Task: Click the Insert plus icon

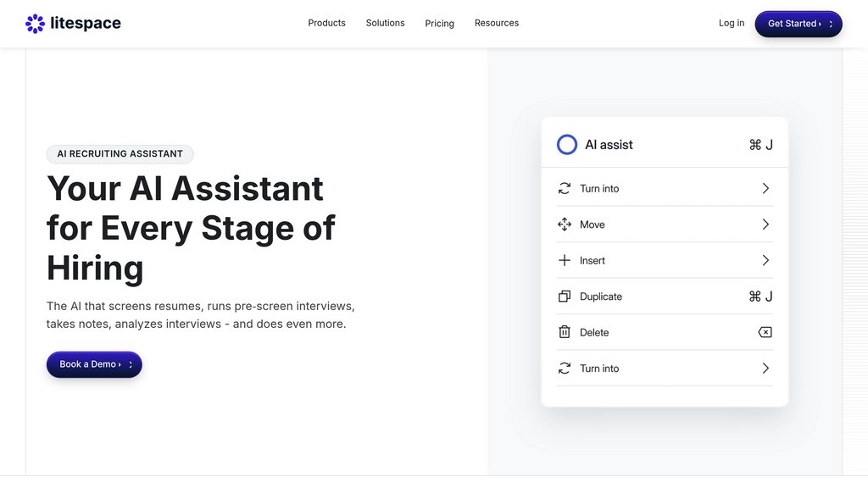Action: 565,261
